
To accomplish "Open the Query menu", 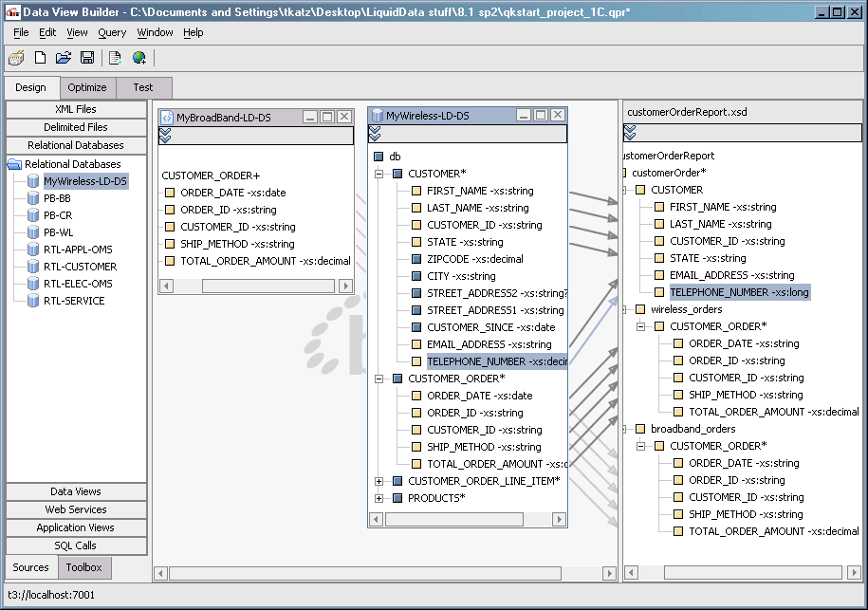I will (x=112, y=32).
